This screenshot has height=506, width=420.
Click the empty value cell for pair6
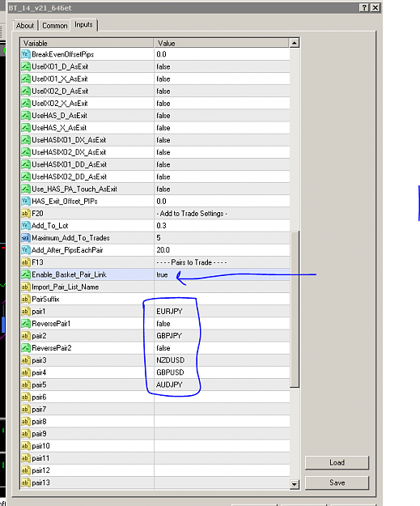(x=222, y=397)
